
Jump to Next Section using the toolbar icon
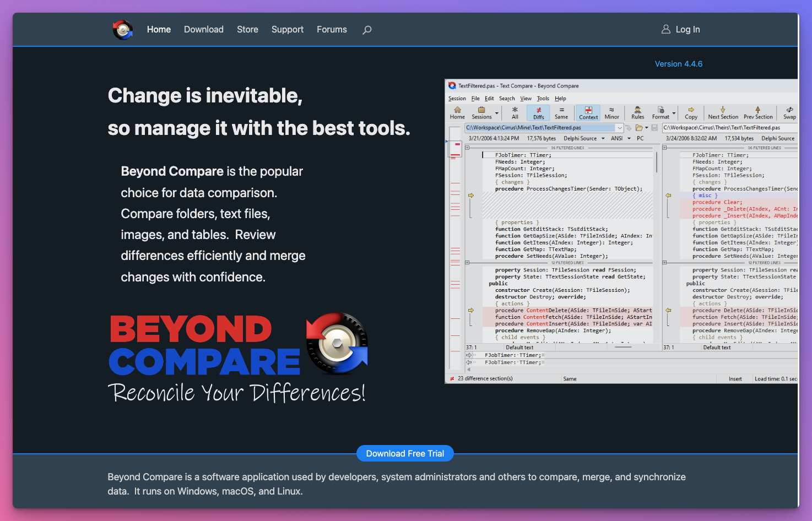[x=723, y=113]
